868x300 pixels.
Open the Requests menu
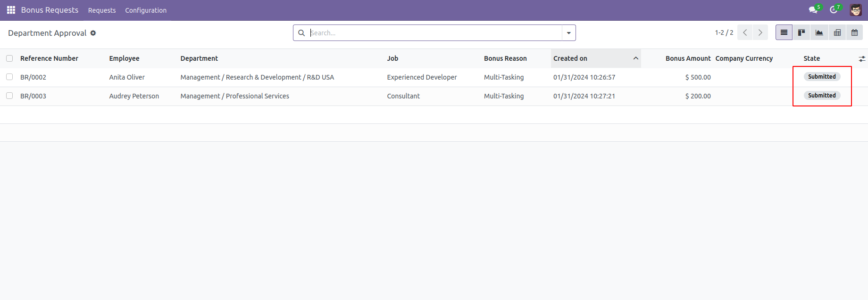point(102,10)
